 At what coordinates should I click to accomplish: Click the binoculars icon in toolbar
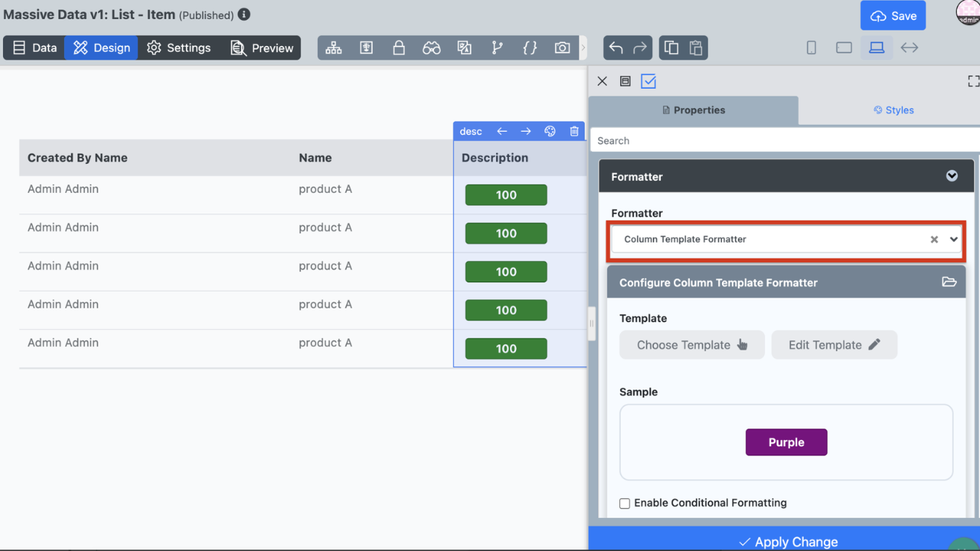[431, 47]
